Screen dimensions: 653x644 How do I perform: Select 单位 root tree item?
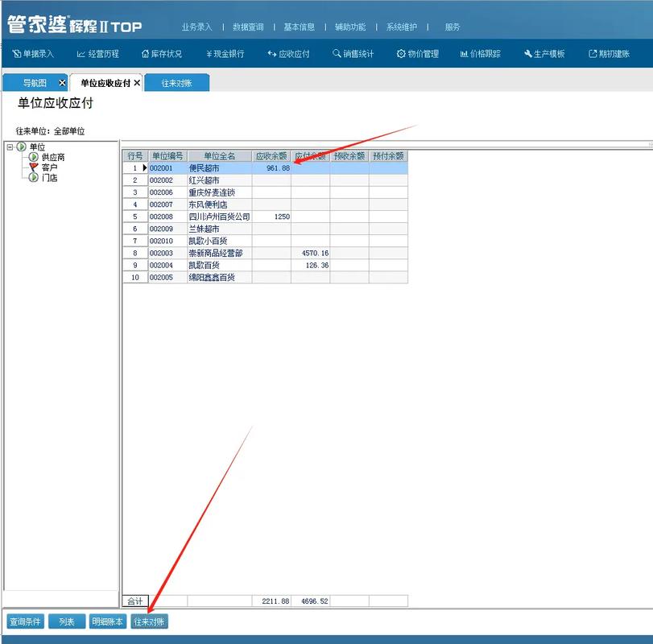click(x=37, y=147)
